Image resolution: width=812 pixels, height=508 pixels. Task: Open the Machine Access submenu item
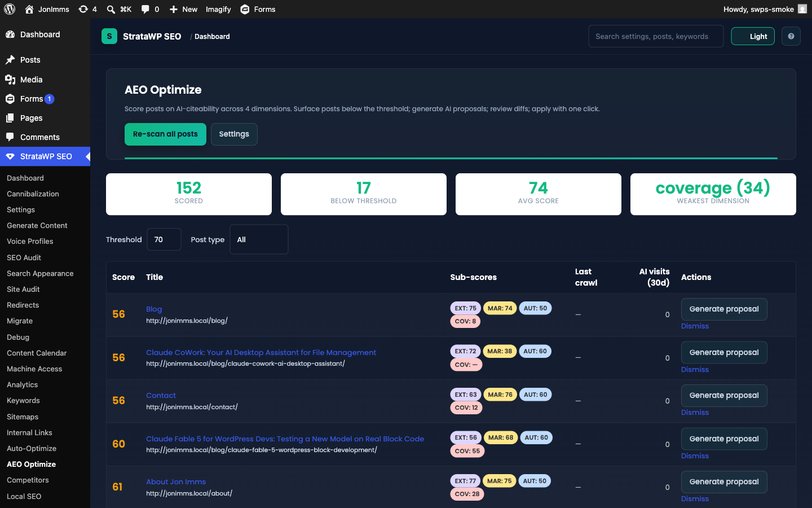coord(34,369)
